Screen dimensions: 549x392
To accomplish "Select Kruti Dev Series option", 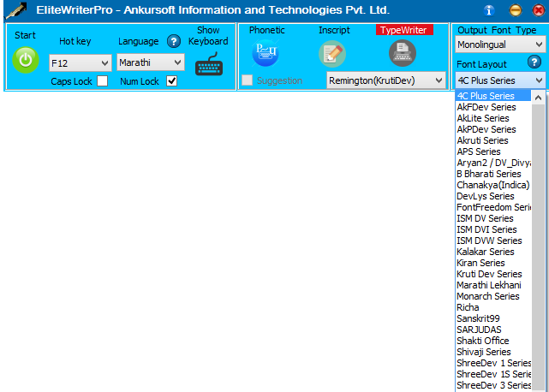I will [493, 274].
